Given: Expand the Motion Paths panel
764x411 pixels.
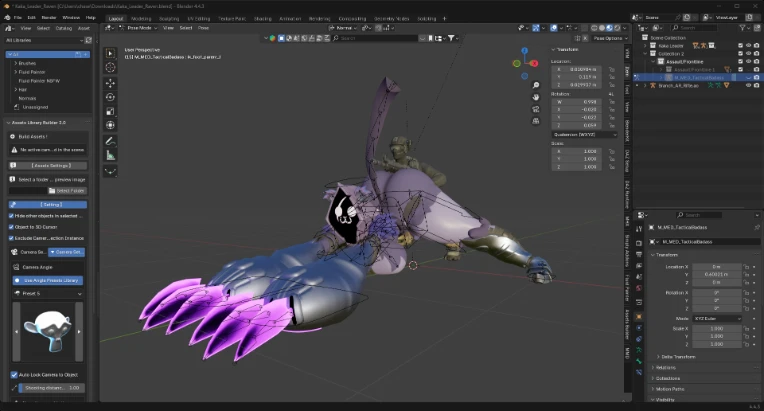Looking at the screenshot, I should pyautogui.click(x=670, y=389).
